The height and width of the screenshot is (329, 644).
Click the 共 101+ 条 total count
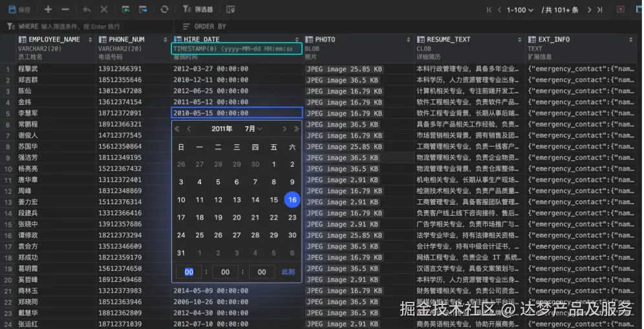(559, 10)
